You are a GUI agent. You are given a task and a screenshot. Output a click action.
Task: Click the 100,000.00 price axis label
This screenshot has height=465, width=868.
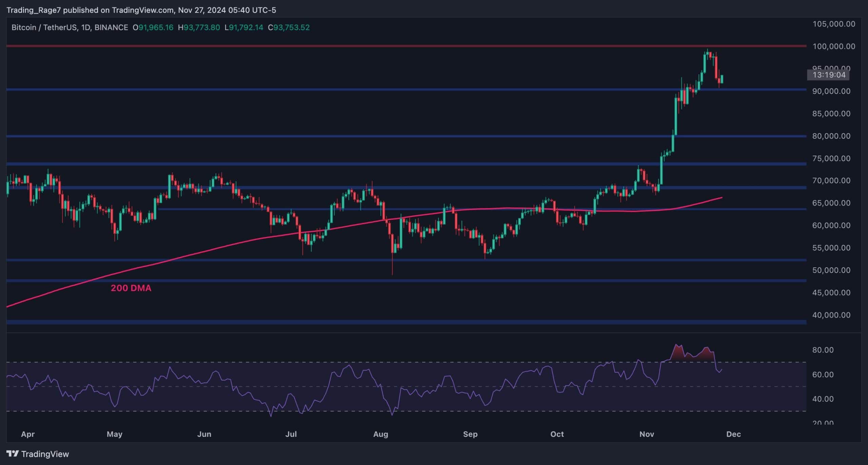coord(834,46)
